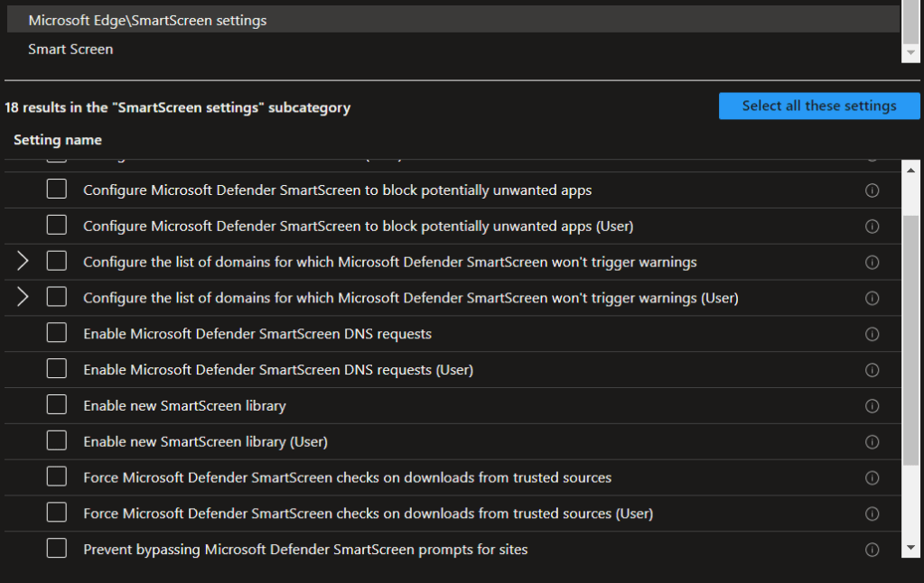Viewport: 924px width, 583px height.
Task: Click info icon for Enable new SmartScreen library
Action: (872, 406)
